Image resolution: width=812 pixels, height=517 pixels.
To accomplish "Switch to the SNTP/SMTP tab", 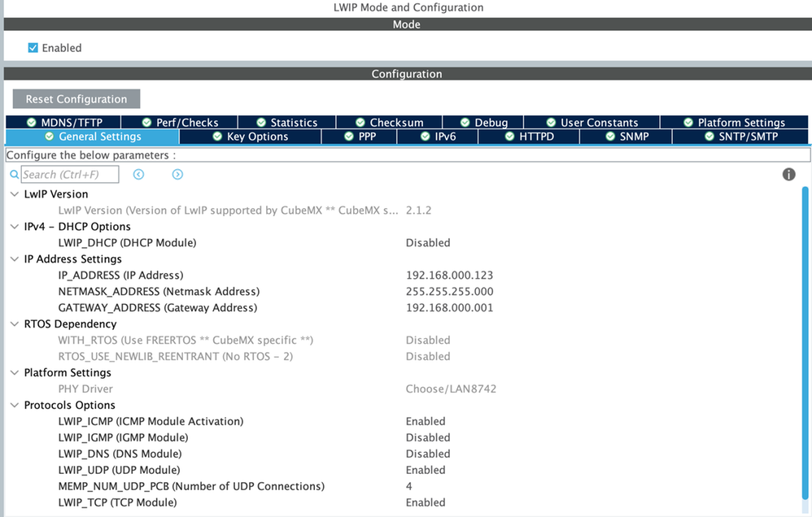I will point(740,137).
